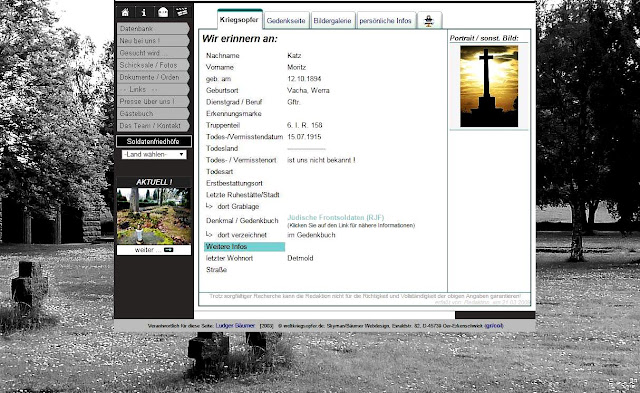Screen dimensions: 640x393
Task: Open Neu bei uns! menu item
Action: tap(153, 41)
